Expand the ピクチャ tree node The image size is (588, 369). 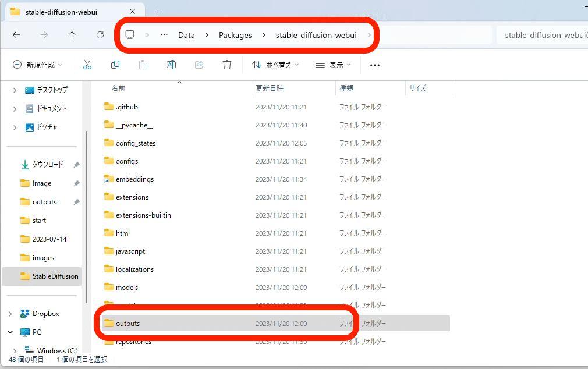pos(15,127)
